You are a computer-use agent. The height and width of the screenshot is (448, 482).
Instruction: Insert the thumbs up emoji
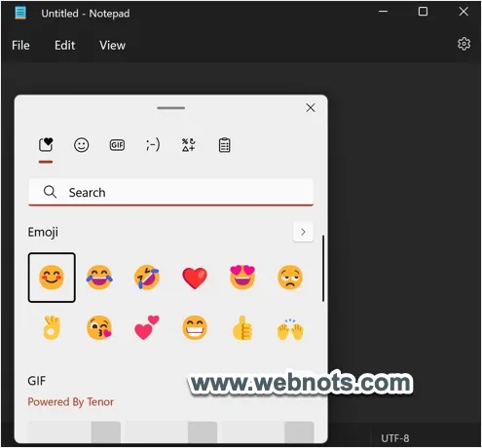(x=242, y=328)
